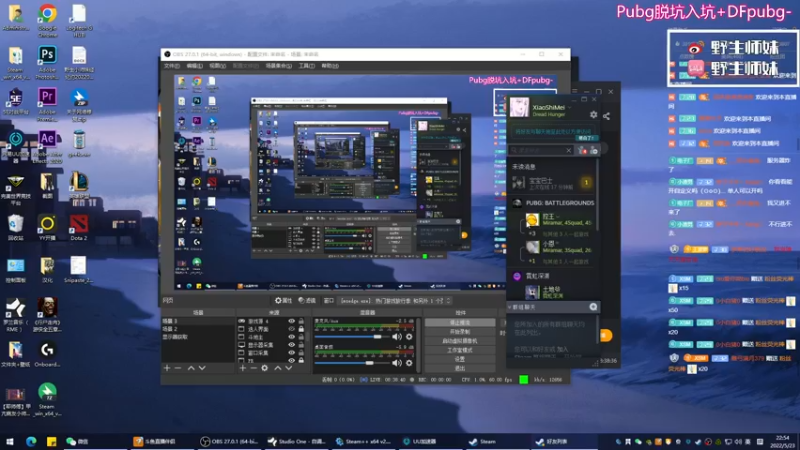
Task: Click 工作室模式 button
Action: pos(460,350)
